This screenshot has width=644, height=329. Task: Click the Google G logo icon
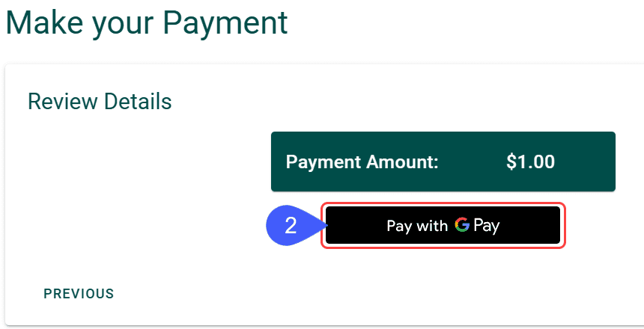point(462,225)
